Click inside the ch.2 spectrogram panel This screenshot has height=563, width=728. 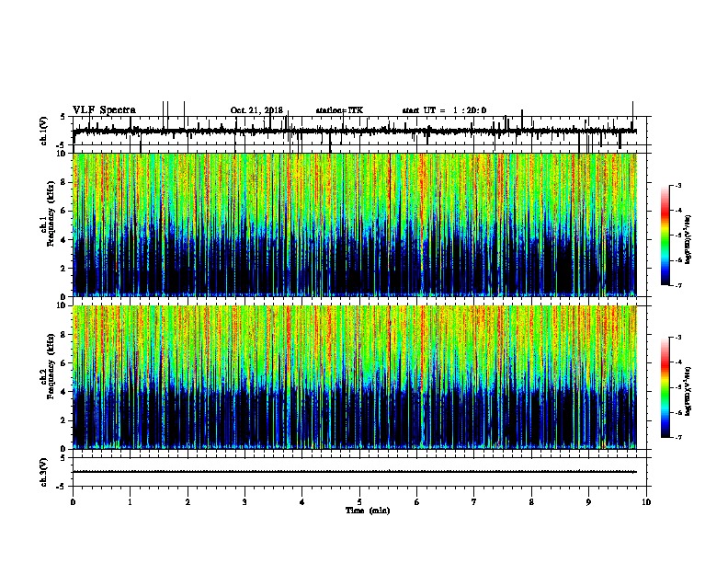(x=354, y=377)
